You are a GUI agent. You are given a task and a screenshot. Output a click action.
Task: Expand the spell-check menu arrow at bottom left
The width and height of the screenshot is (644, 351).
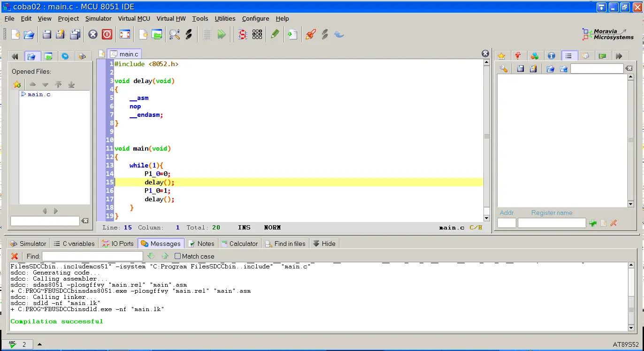point(39,344)
